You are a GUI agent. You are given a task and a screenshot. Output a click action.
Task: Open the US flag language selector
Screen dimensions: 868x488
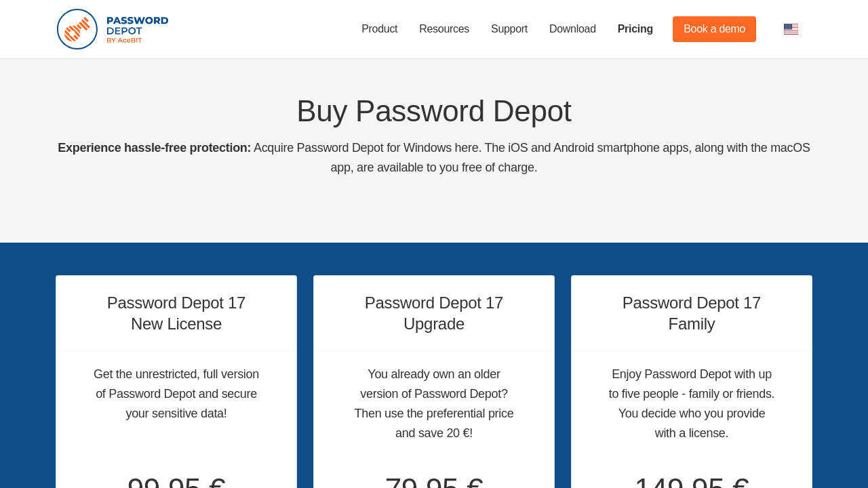(791, 29)
